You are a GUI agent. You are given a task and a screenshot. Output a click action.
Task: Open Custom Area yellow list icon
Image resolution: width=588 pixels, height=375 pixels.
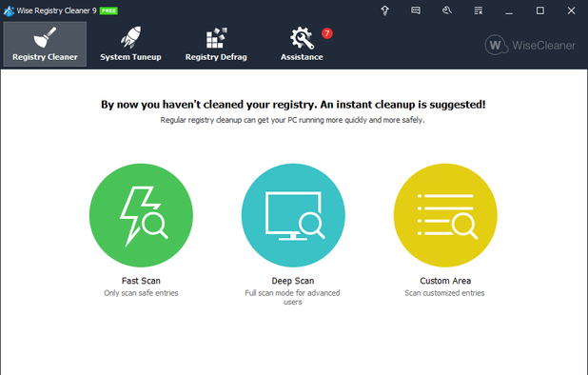pos(445,215)
